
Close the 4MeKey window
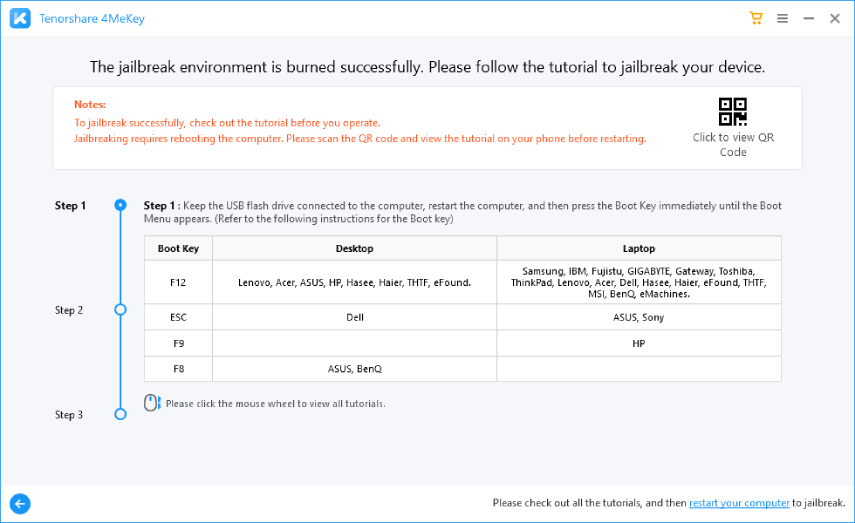(x=834, y=18)
